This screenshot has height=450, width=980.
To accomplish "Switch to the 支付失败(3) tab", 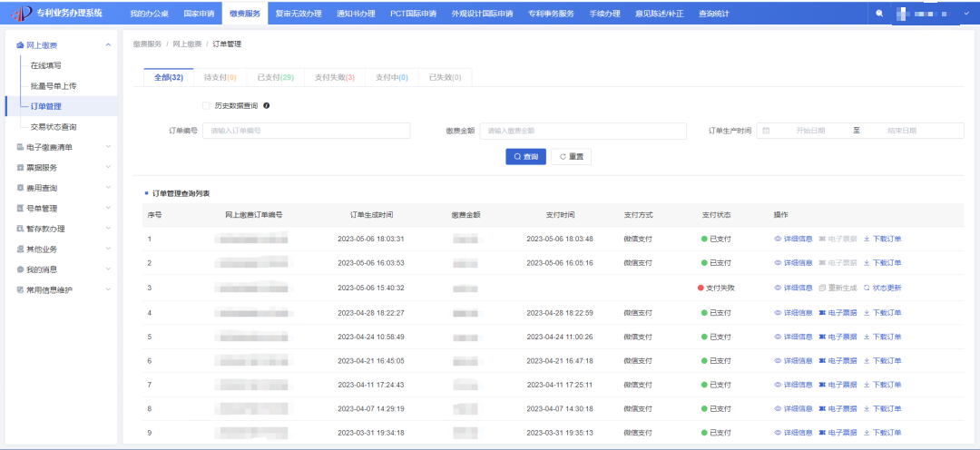I will pyautogui.click(x=334, y=77).
